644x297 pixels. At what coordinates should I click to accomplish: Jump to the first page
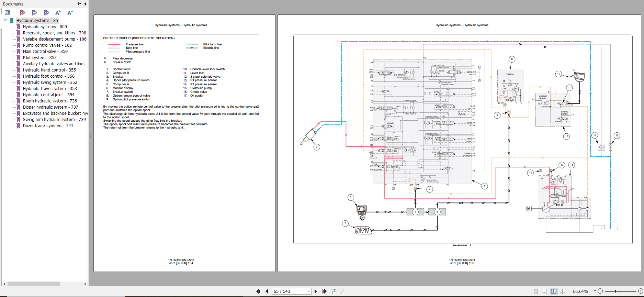click(x=258, y=291)
